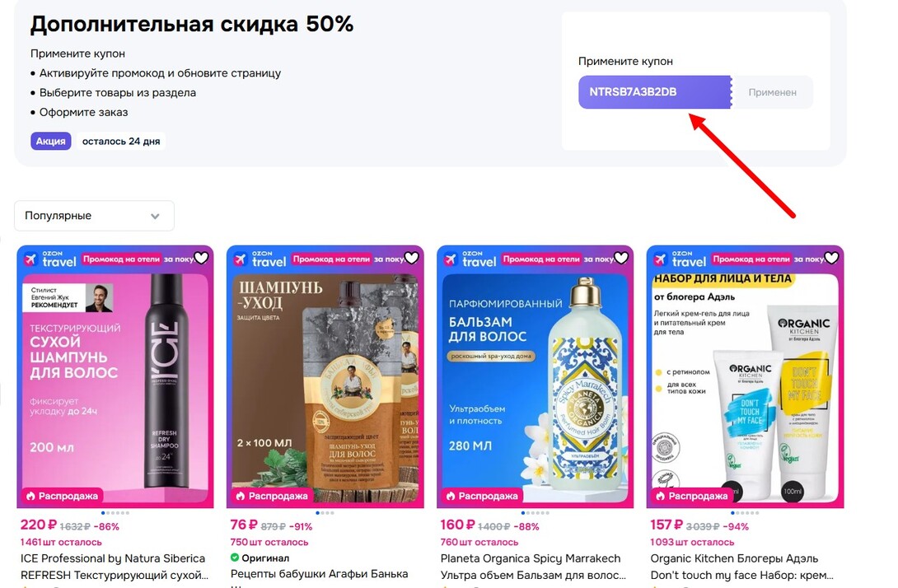The height and width of the screenshot is (588, 898).
Task: Click green Оригинал checkmark icon
Action: coord(235,557)
